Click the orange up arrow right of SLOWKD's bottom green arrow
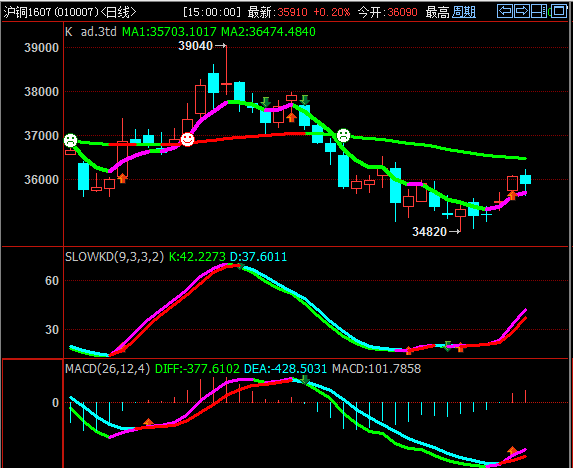This screenshot has height=468, width=573. [x=460, y=347]
